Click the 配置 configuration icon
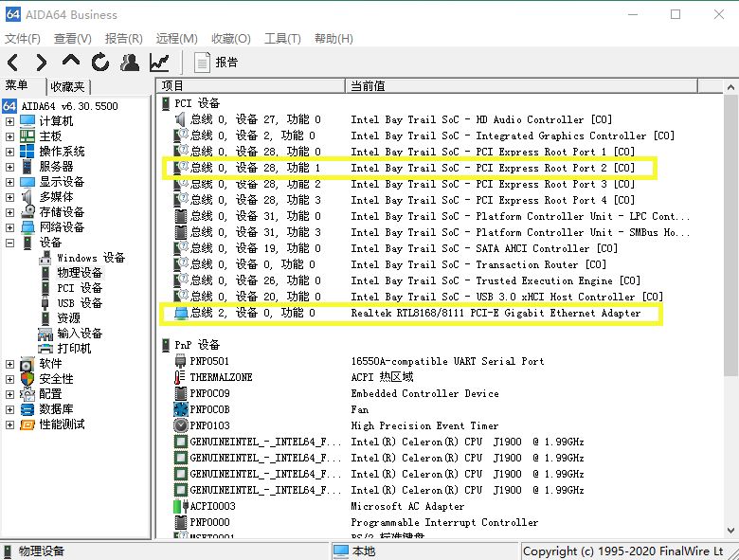This screenshot has height=560, width=739. tap(27, 394)
